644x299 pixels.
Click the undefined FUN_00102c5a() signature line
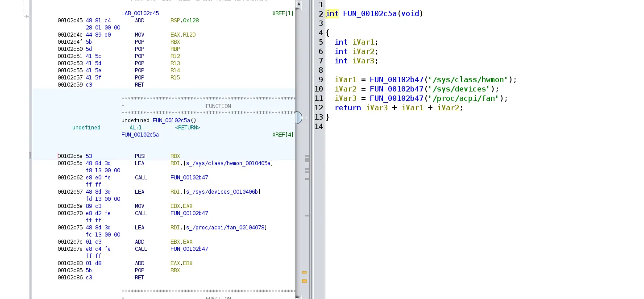(x=159, y=120)
